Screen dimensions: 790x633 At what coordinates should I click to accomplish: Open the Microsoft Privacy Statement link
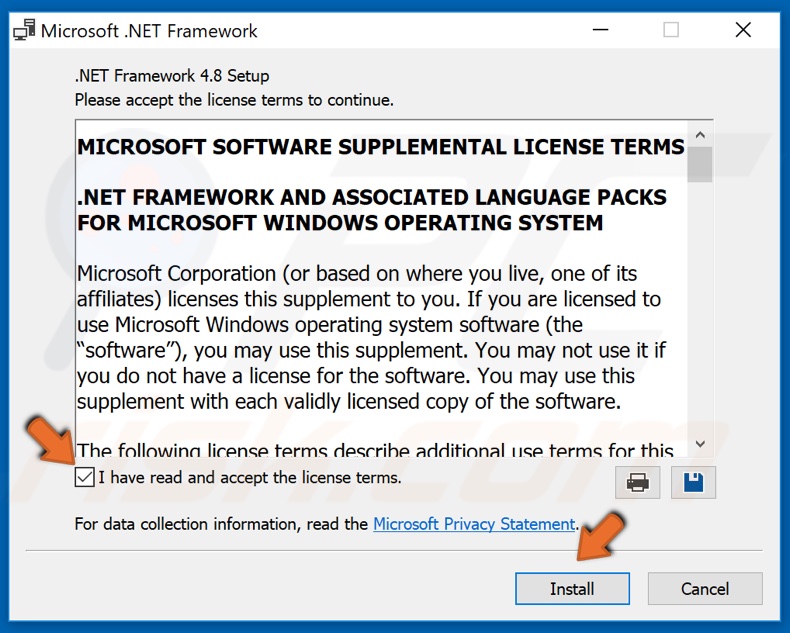474,524
